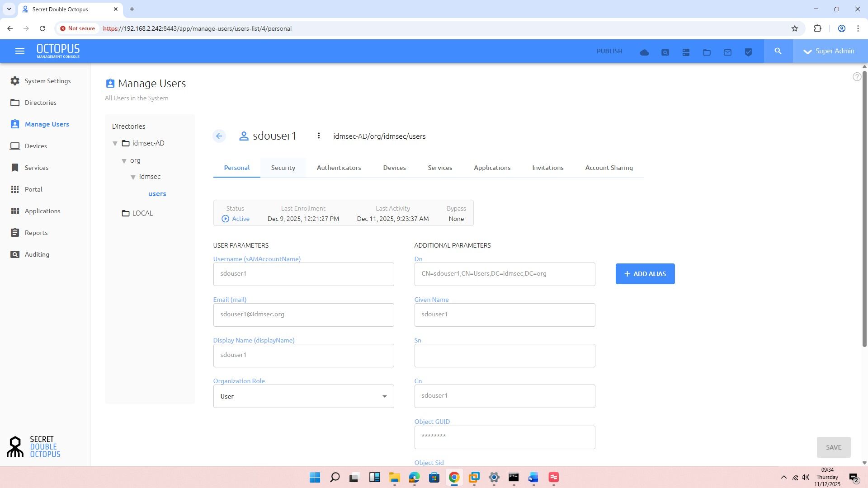This screenshot has width=868, height=488.
Task: Open the hamburger navigation menu
Action: 19,51
